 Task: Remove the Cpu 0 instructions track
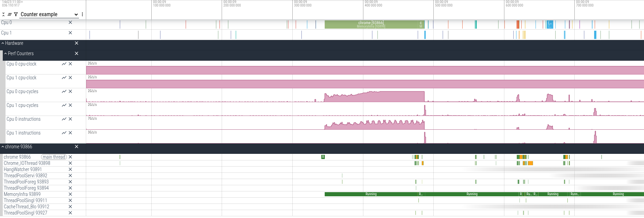pos(70,119)
